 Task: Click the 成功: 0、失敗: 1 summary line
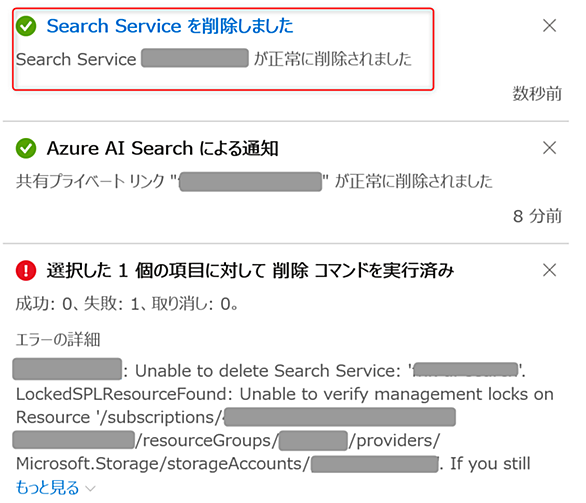click(127, 304)
